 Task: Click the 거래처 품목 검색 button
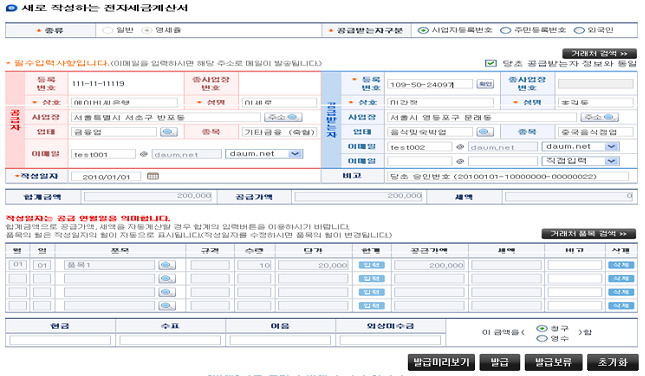pyautogui.click(x=588, y=234)
